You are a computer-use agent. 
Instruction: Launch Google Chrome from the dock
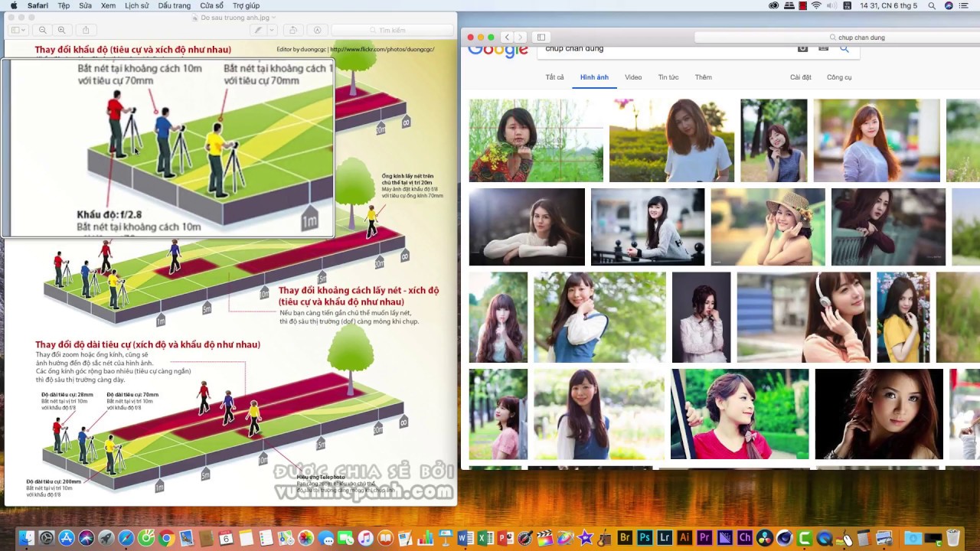pyautogui.click(x=166, y=538)
